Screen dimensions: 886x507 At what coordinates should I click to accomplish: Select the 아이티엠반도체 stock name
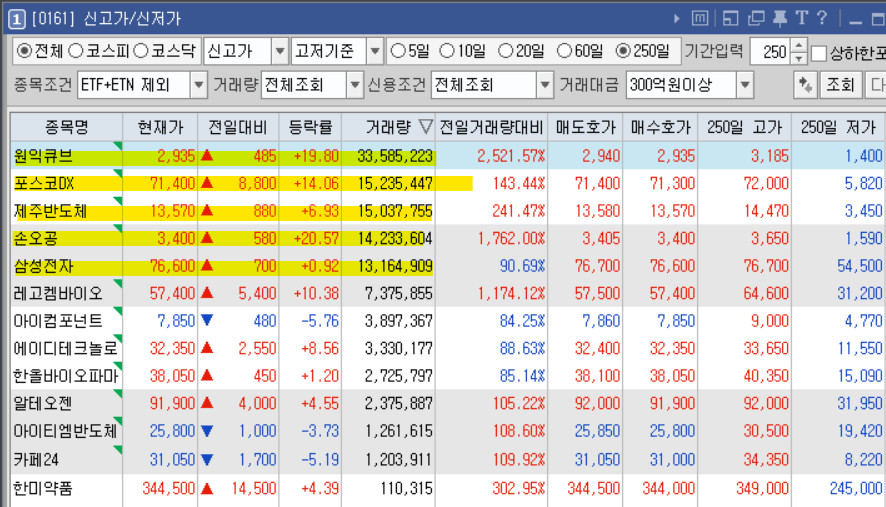tap(66, 431)
